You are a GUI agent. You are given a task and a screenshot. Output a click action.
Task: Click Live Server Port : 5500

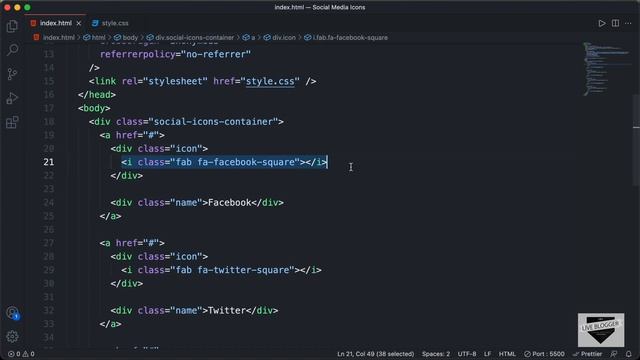pos(544,354)
